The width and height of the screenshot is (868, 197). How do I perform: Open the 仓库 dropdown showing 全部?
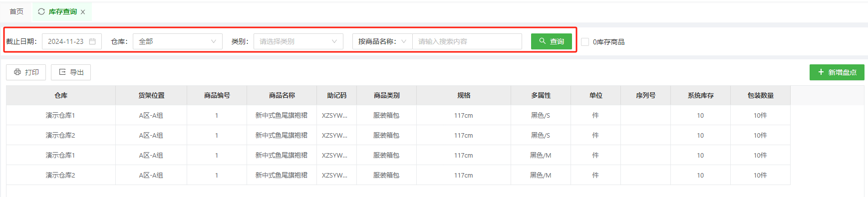point(178,41)
